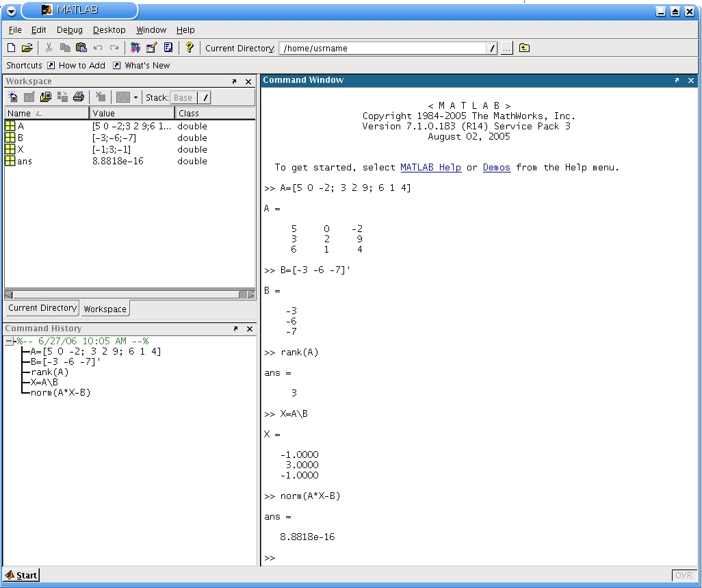Collapse the 6/27/06 command history session
Image resolution: width=702 pixels, height=588 pixels.
pos(8,342)
